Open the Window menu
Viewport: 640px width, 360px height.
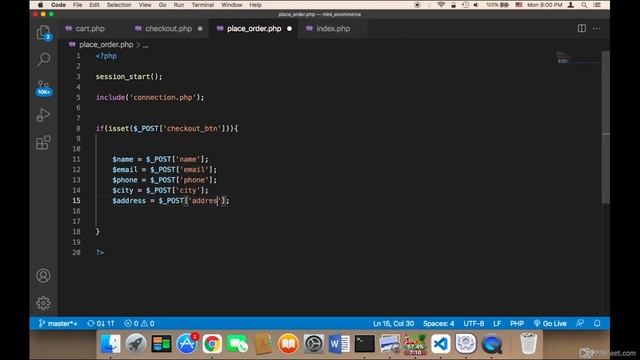[231, 5]
